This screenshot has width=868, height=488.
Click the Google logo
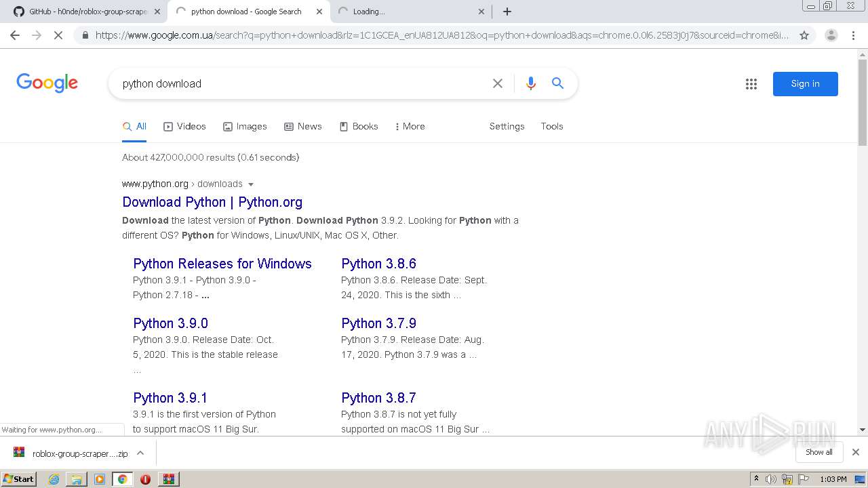(x=47, y=83)
